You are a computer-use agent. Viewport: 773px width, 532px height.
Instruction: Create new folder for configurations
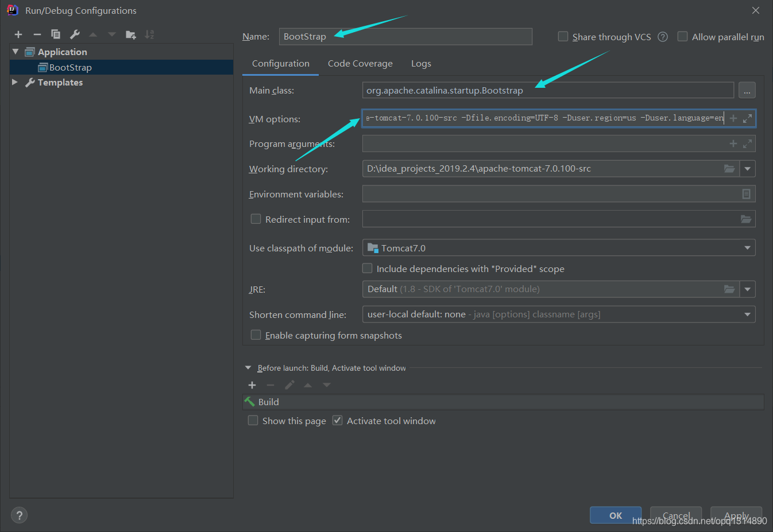131,34
